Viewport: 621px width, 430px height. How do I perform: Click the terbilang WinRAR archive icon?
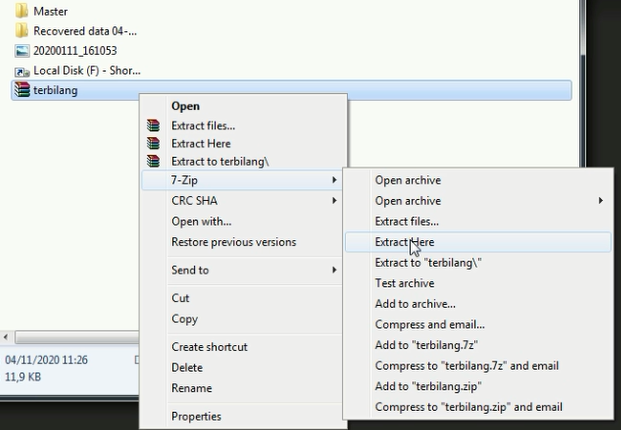(x=22, y=90)
